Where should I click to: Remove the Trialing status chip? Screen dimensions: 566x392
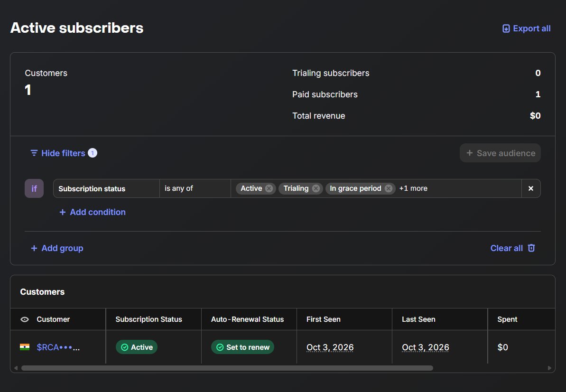(316, 188)
